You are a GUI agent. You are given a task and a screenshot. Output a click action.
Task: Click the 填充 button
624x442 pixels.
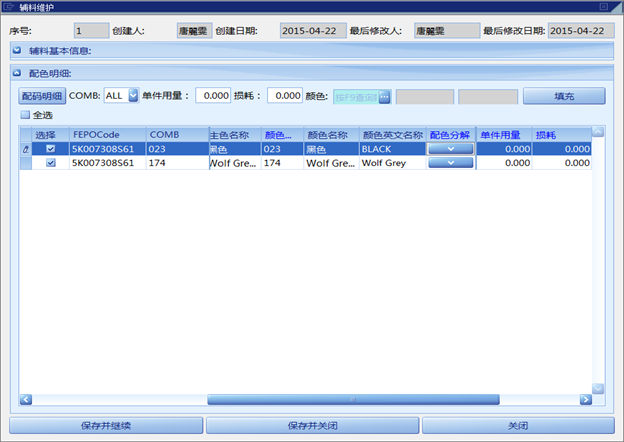click(x=565, y=96)
